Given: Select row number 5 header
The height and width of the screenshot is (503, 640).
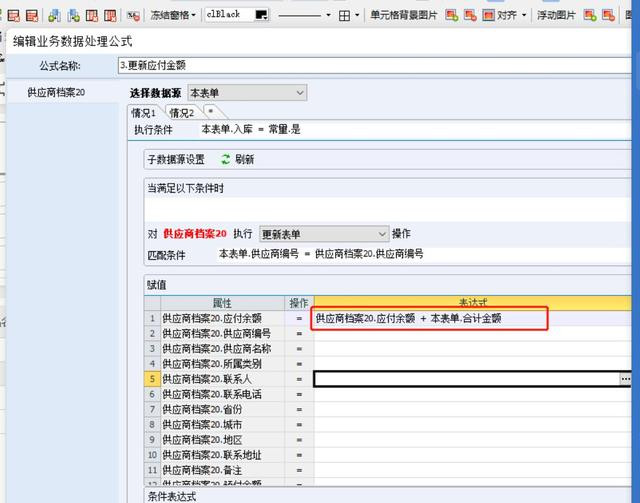Looking at the screenshot, I should pyautogui.click(x=152, y=379).
